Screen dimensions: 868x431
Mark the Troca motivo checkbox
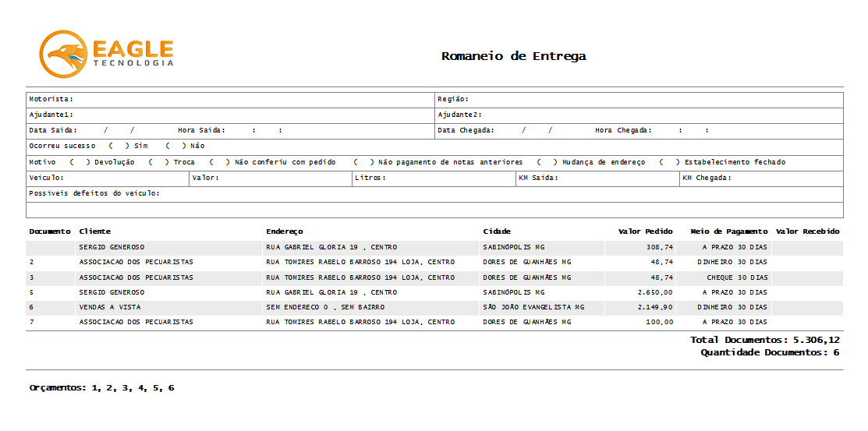[x=158, y=162]
